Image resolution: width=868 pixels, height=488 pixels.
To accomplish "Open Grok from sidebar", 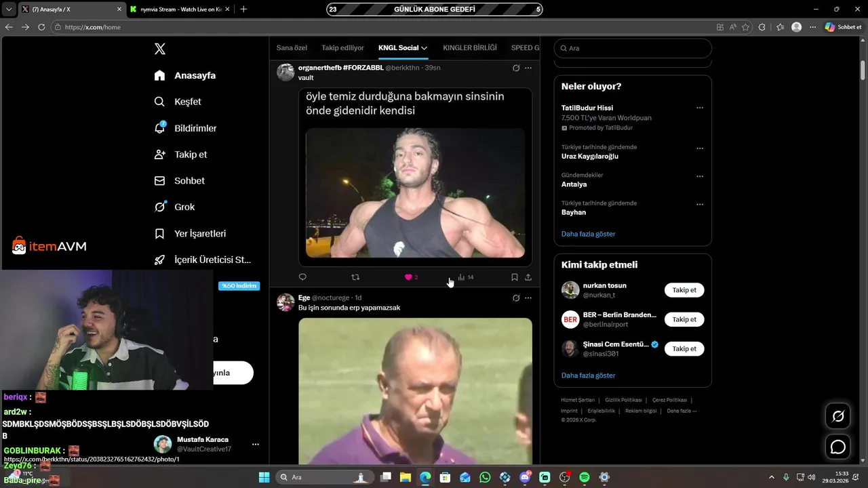I will click(174, 207).
